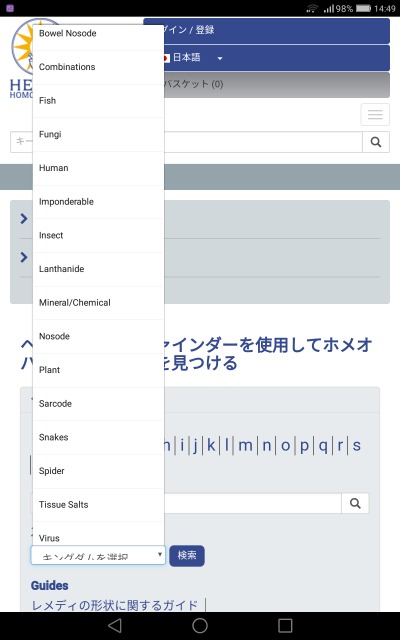Click the remedy finder search magnifier icon
Screen dimensions: 400x640
(355, 503)
